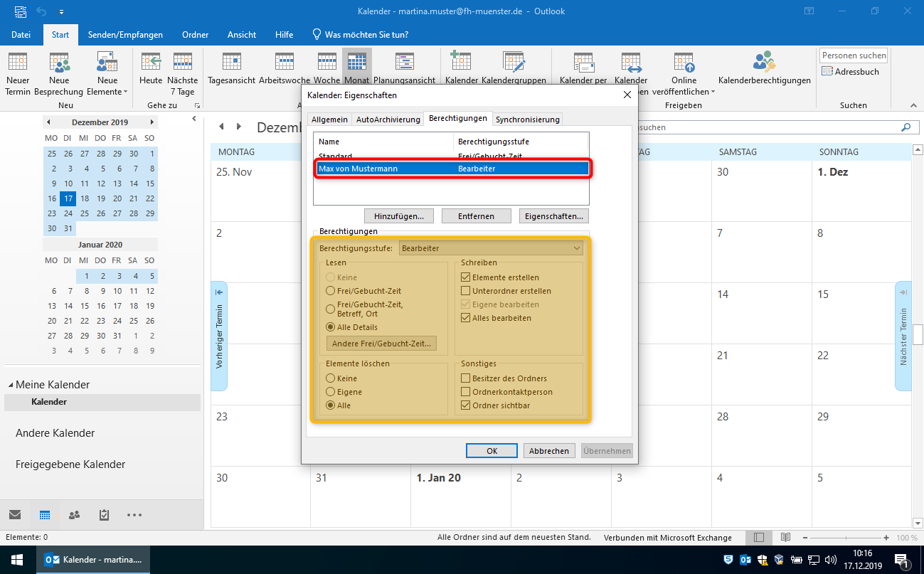
Task: Adjust zoom slider in status bar
Action: 846,538
